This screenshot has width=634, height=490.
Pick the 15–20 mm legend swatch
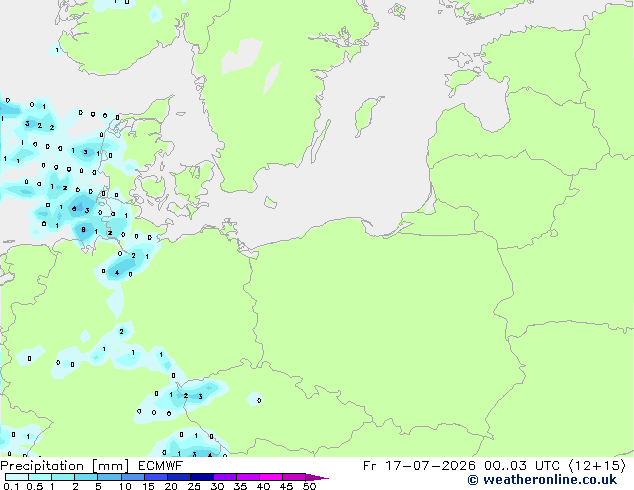point(156,477)
